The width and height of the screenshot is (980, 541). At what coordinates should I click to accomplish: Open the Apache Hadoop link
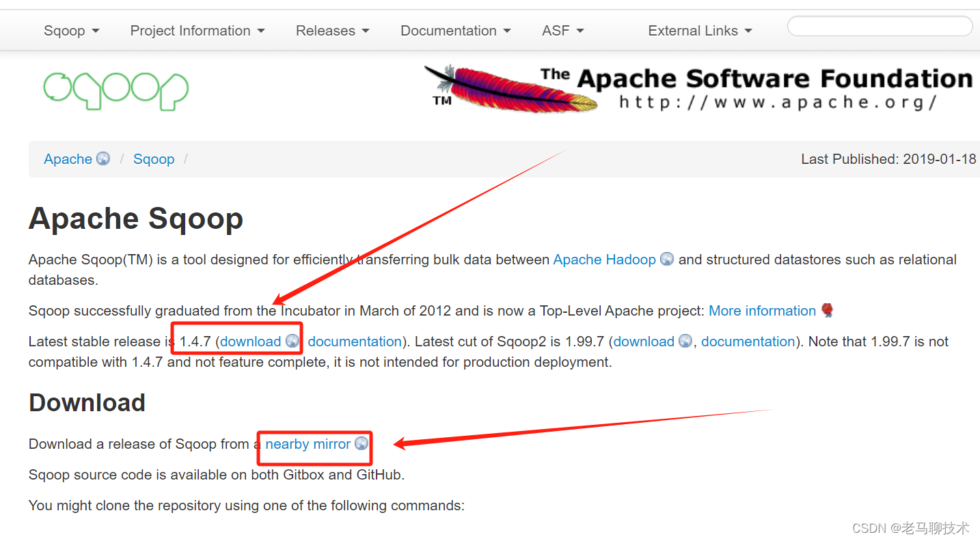pyautogui.click(x=604, y=260)
